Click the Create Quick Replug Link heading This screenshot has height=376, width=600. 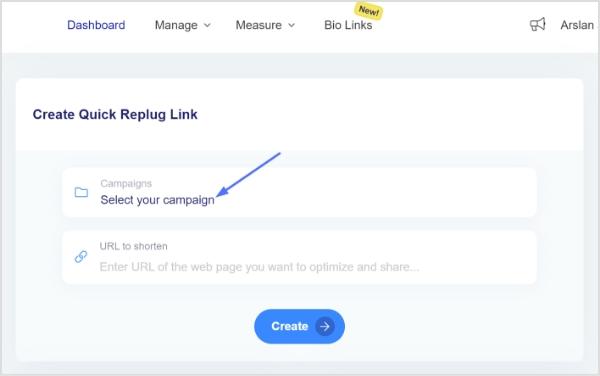(x=115, y=114)
